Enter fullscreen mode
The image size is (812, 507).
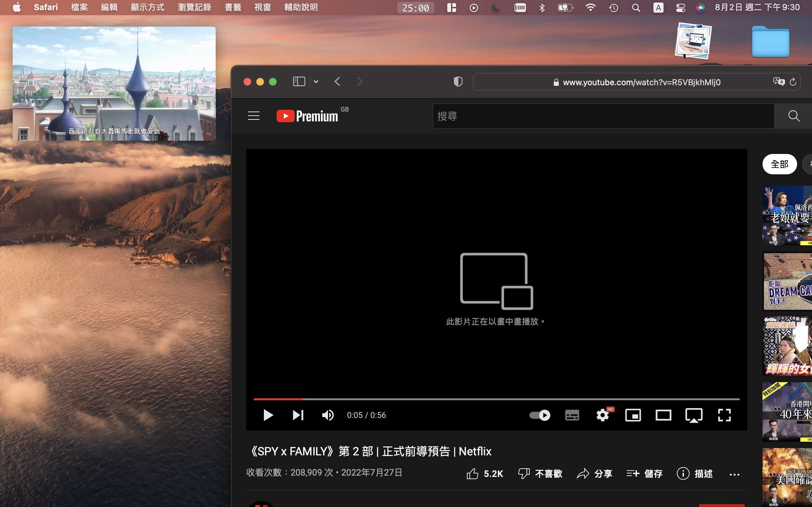point(724,415)
